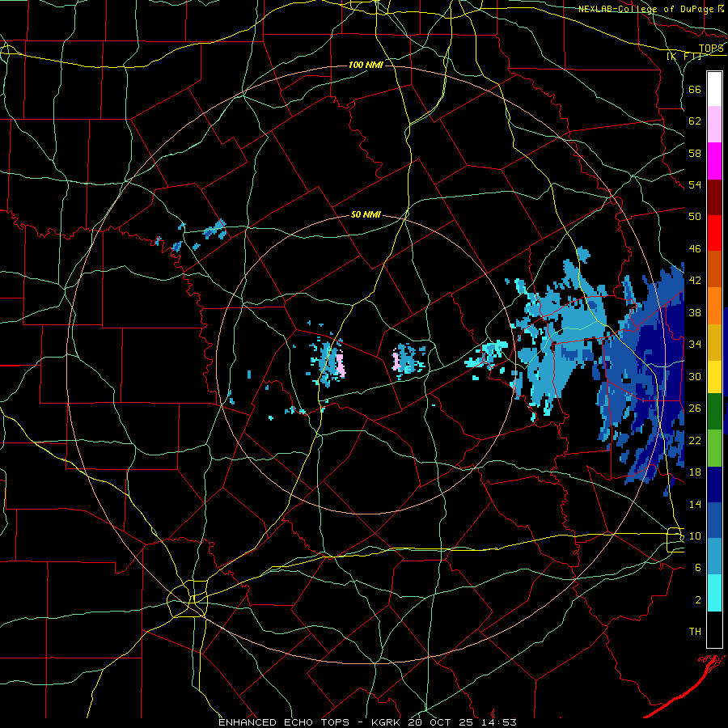This screenshot has width=728, height=728.
Task: Click the legend value '26'
Action: (695, 408)
